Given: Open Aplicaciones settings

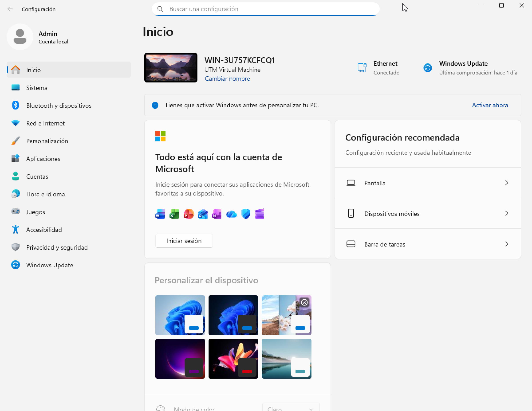Looking at the screenshot, I should point(69,159).
